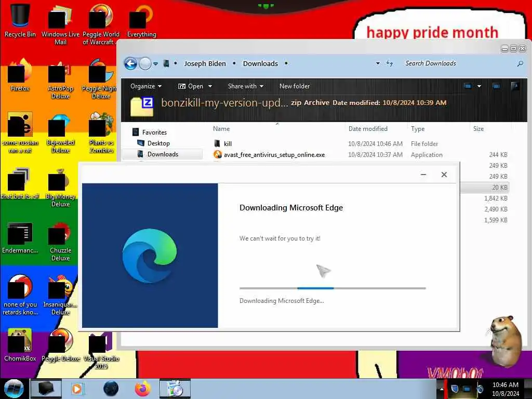Launch Peggle Deluxe desktop shortcut

pyautogui.click(x=60, y=345)
